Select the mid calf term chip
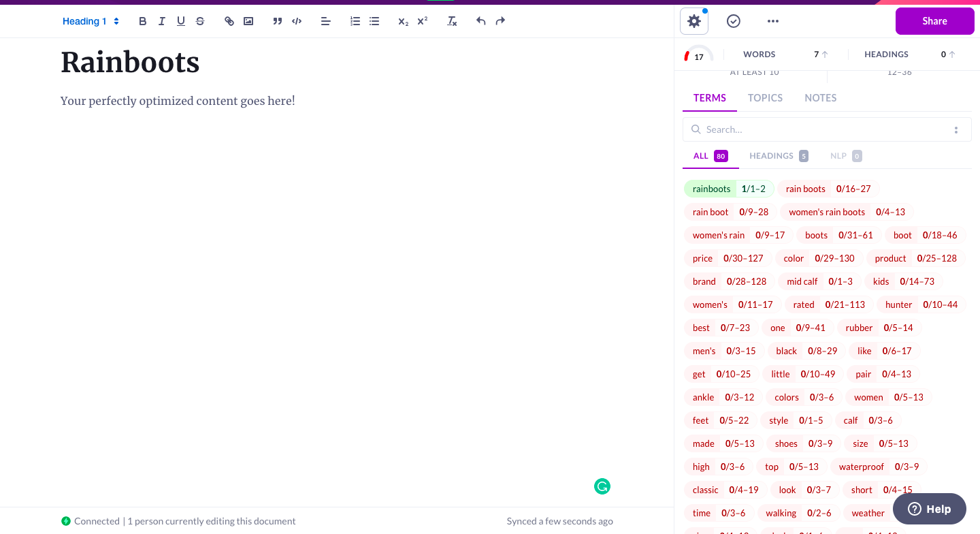This screenshot has width=980, height=534. pyautogui.click(x=819, y=281)
